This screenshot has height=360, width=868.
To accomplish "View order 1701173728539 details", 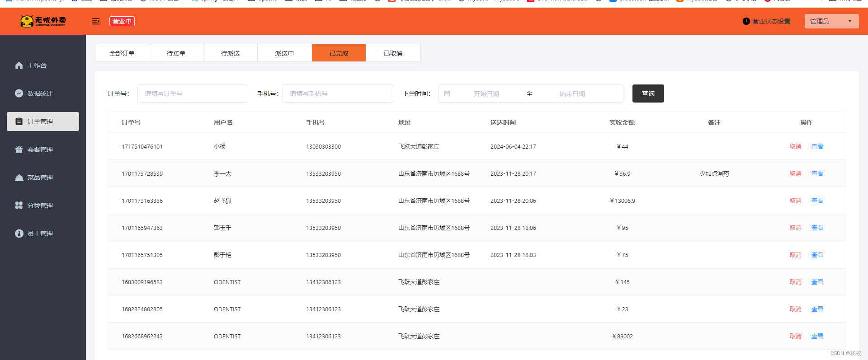I will 817,173.
